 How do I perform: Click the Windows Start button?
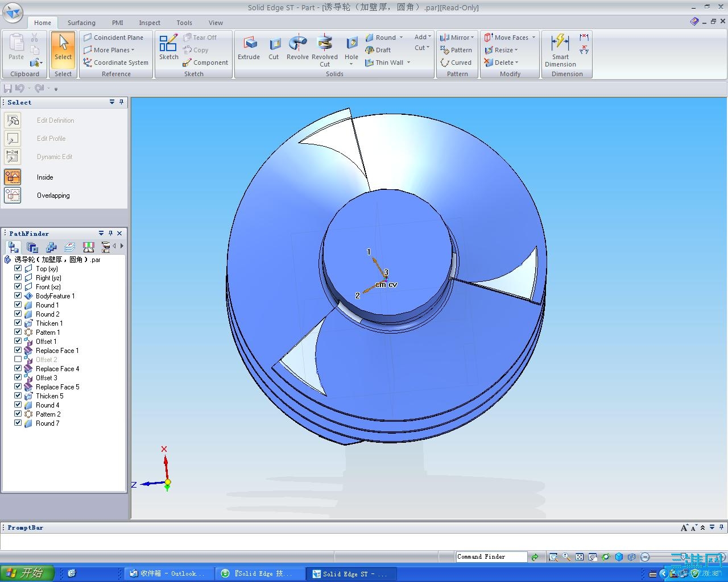pos(27,573)
